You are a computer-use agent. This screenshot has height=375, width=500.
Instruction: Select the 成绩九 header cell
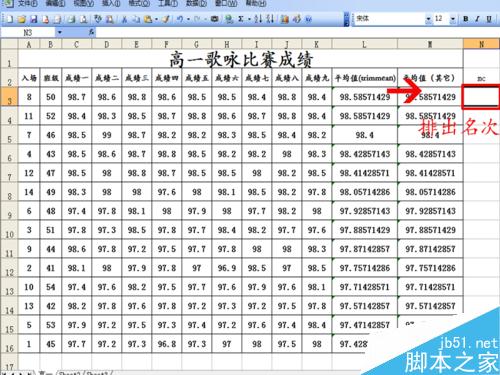(317, 78)
